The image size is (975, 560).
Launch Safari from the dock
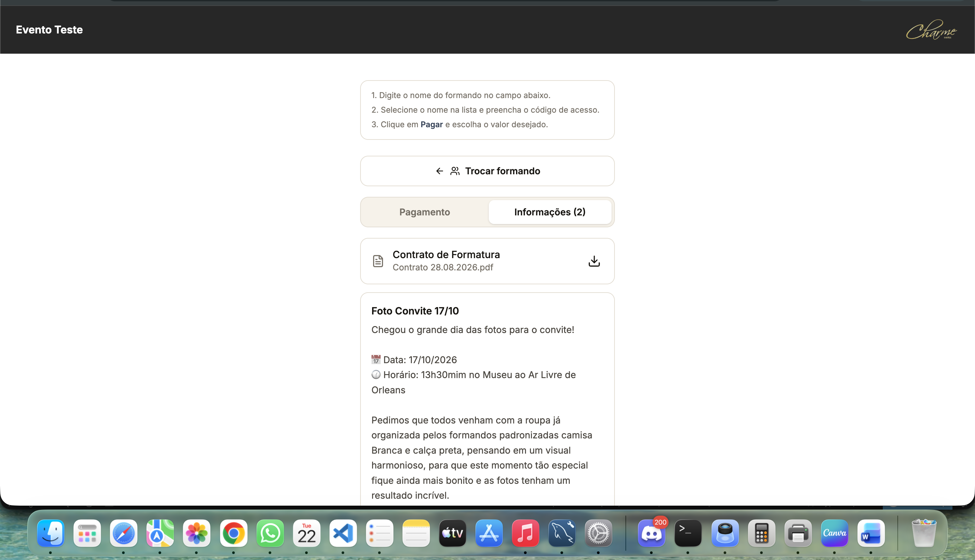[x=124, y=533]
